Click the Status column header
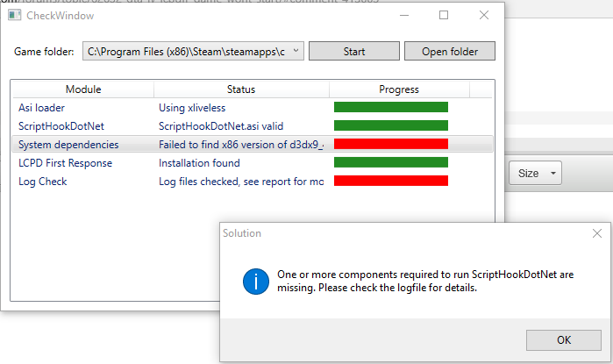Screen dimensions: 613x364 240,89
